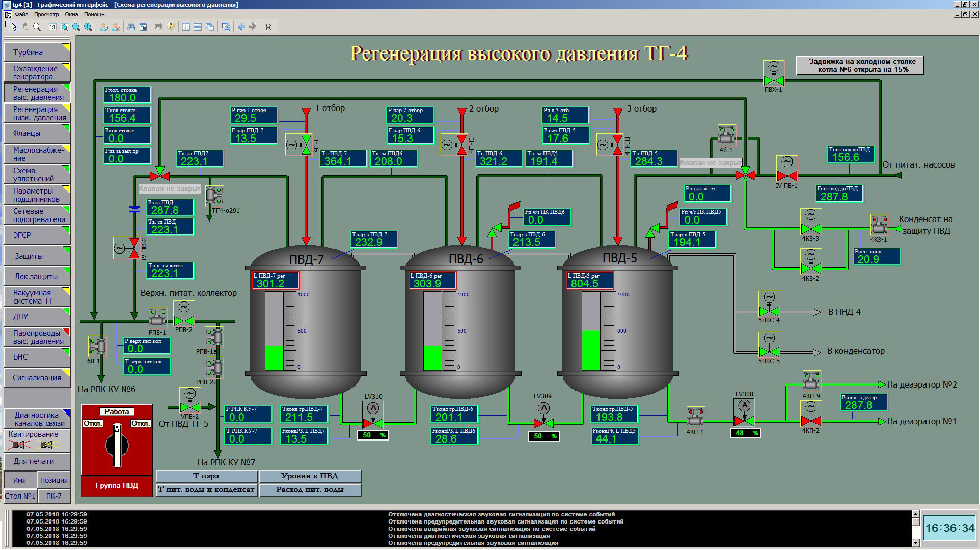The image size is (980, 550).
Task: Click the 4КП-2 red valve
Action: (x=811, y=414)
